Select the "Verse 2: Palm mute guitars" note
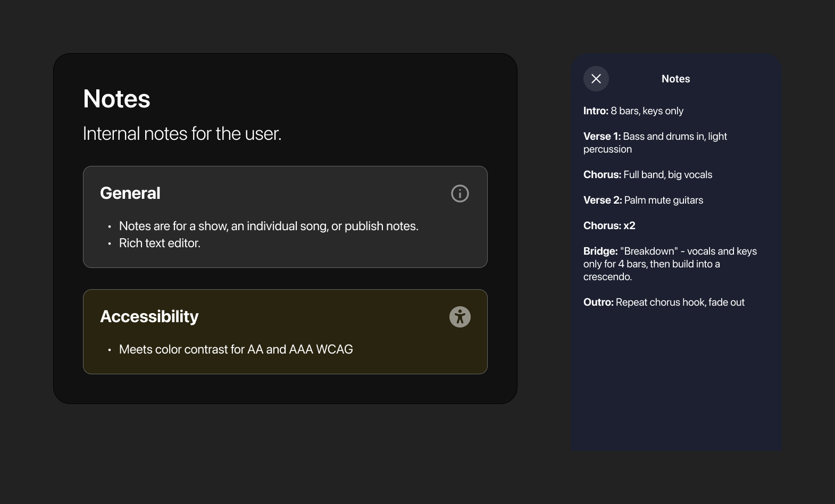835x504 pixels. [643, 200]
